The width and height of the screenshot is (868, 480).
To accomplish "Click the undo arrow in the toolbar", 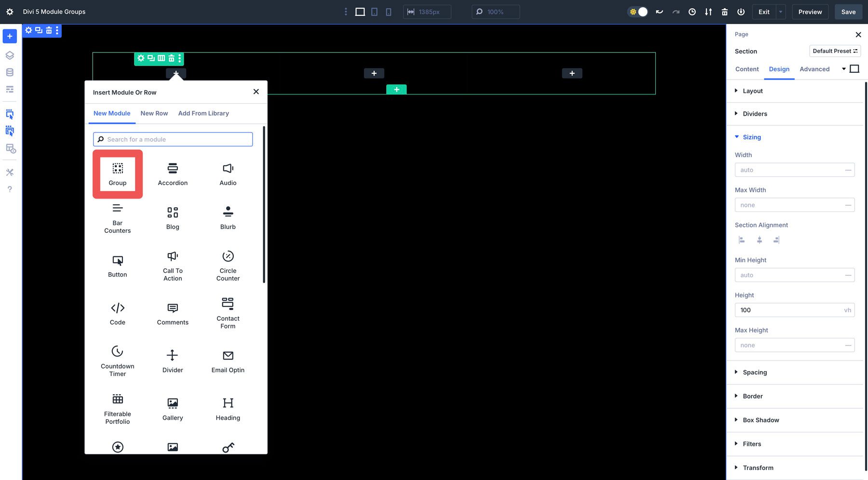I will point(660,12).
